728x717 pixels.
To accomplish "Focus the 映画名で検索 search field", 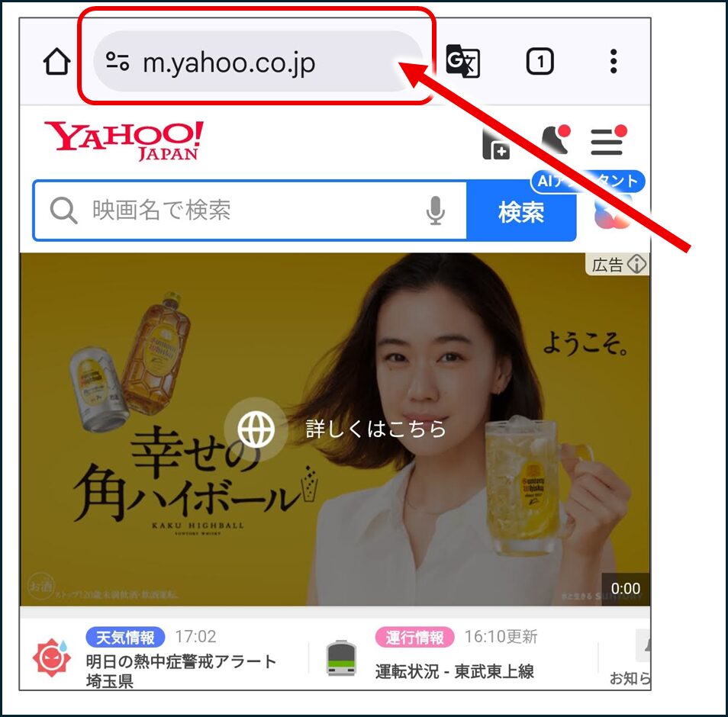I will tap(250, 211).
